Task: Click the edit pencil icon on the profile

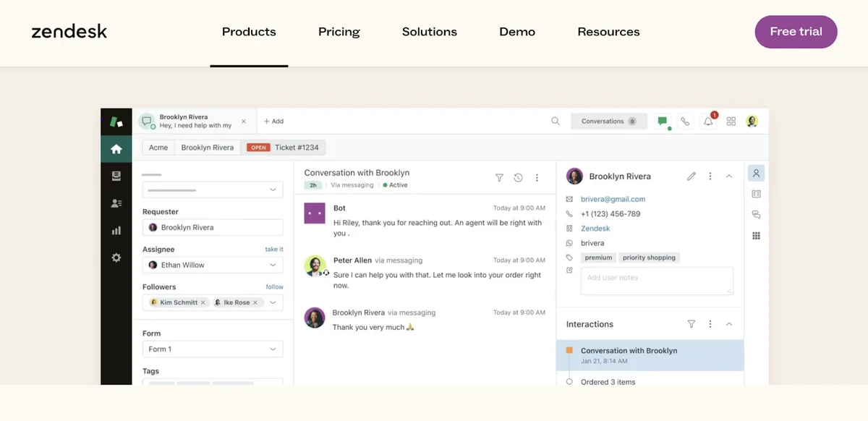Action: [x=692, y=176]
